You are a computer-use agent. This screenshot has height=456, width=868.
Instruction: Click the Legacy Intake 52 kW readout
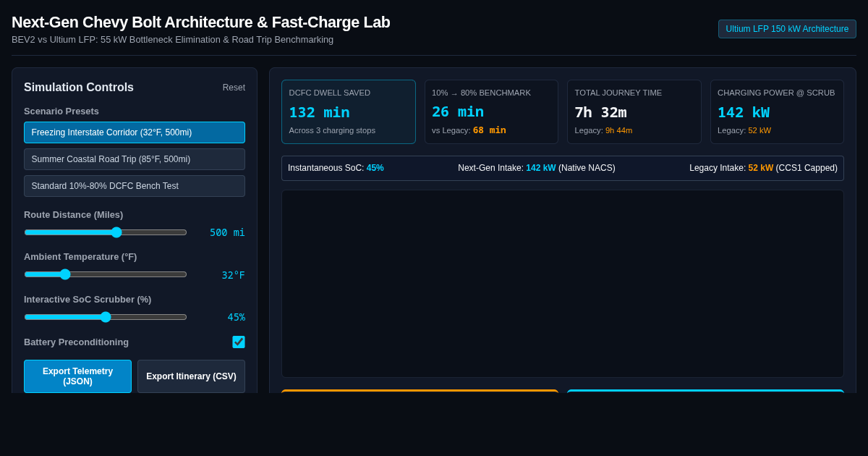pyautogui.click(x=763, y=168)
